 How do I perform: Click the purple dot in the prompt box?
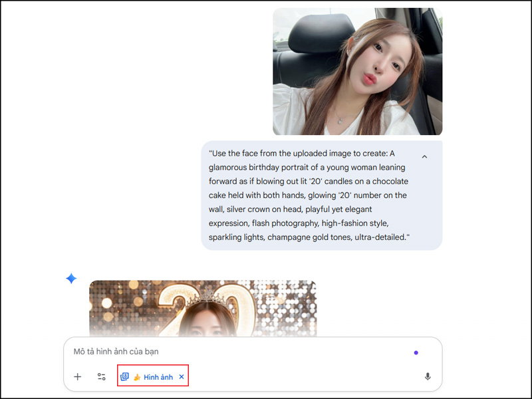point(416,352)
